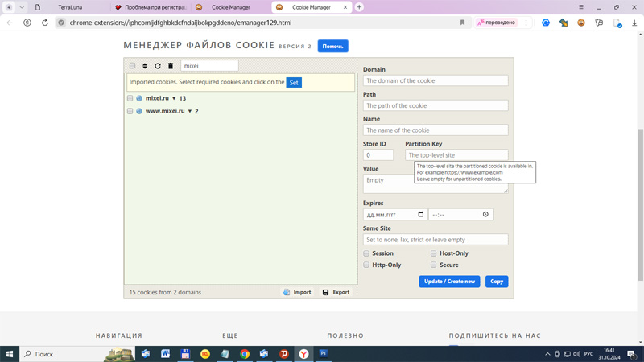Enable the Http-Only checkbox

[x=366, y=265]
